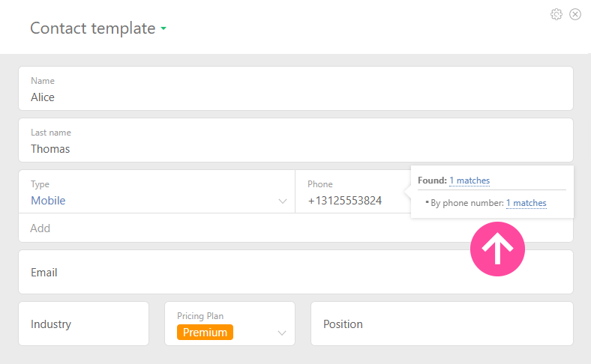The width and height of the screenshot is (591, 364).
Task: Click the Phone field label
Action: [x=320, y=184]
